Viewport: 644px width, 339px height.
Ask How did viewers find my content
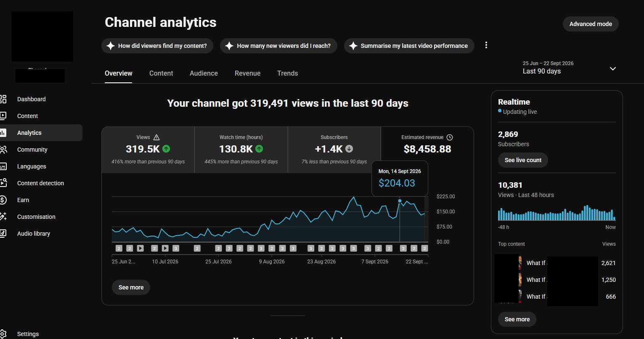point(157,46)
